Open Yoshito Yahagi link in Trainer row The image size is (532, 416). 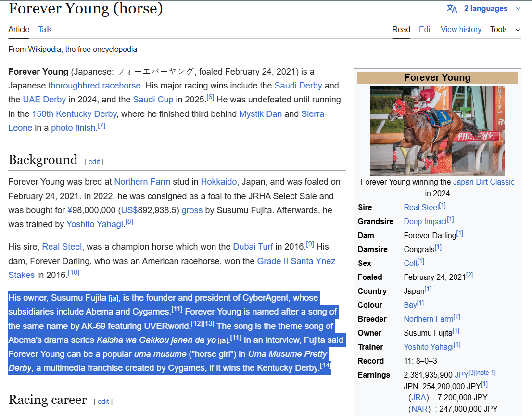[429, 347]
